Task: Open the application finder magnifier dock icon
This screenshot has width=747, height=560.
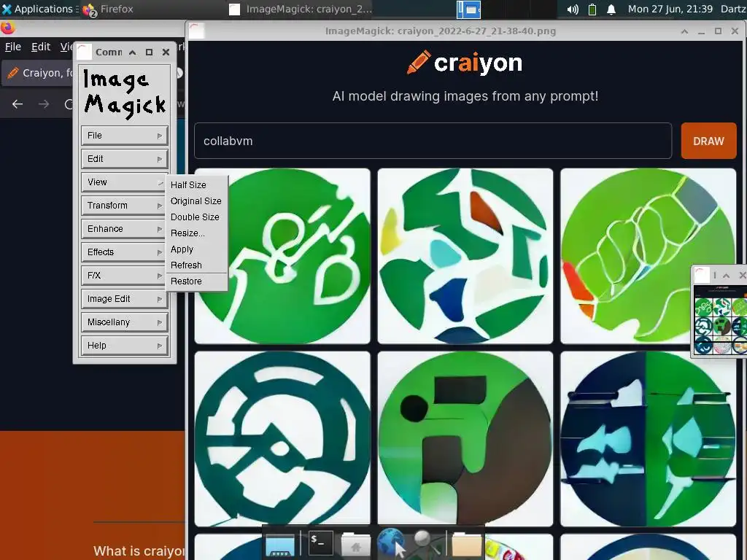Action: pyautogui.click(x=425, y=542)
